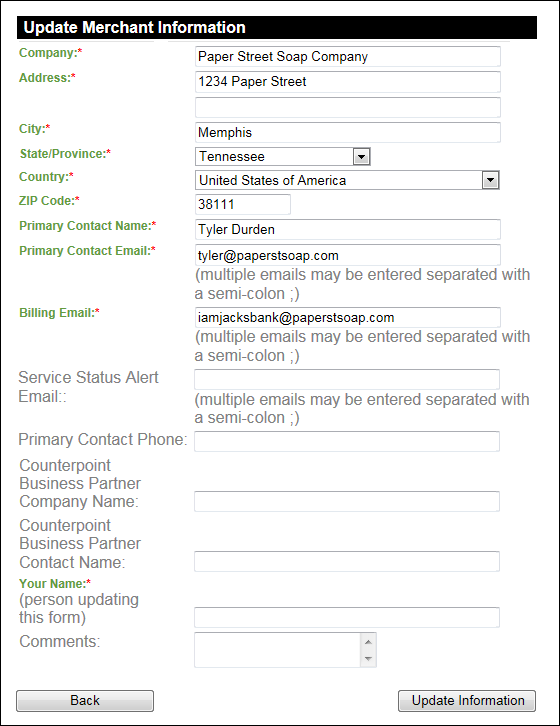The height and width of the screenshot is (726, 560).
Task: Focus the empty second address line field
Action: 347,107
